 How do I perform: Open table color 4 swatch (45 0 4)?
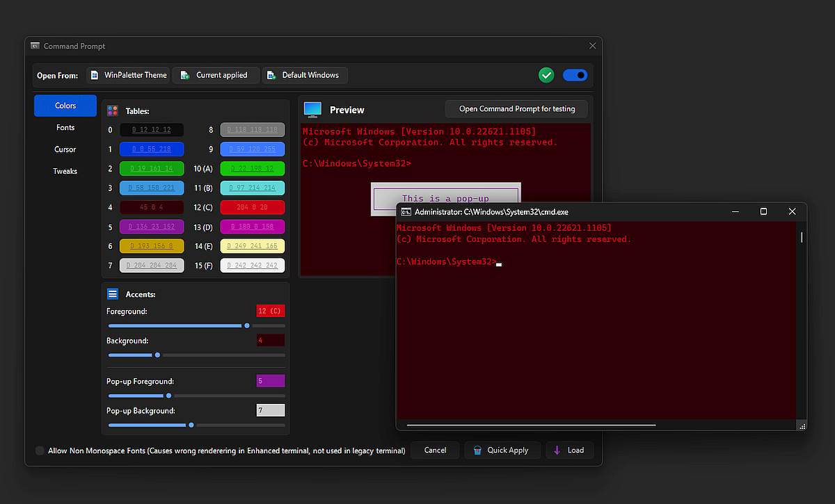click(x=152, y=207)
